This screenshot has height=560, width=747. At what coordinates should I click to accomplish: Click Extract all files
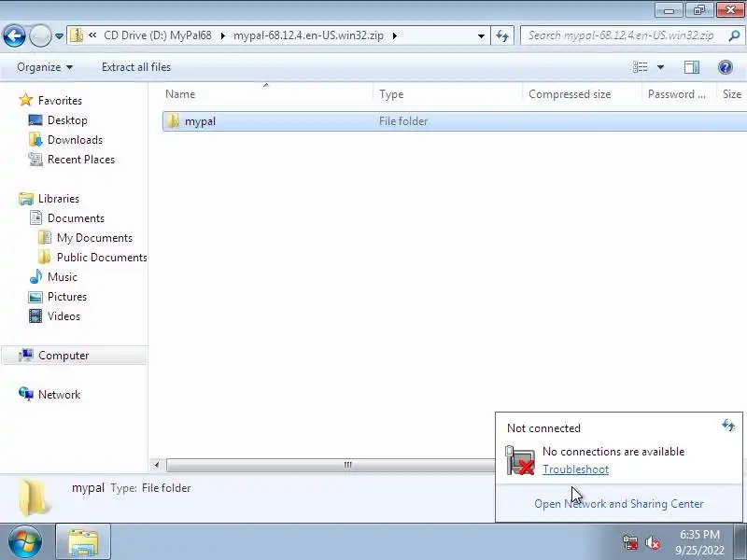pos(136,67)
